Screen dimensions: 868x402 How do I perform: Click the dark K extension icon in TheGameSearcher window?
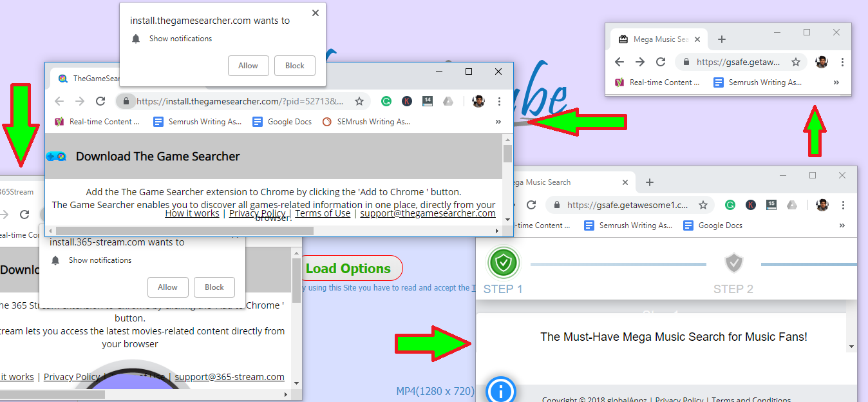(407, 101)
